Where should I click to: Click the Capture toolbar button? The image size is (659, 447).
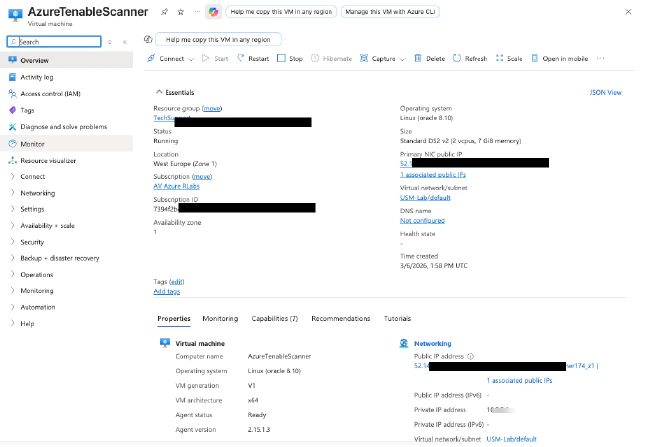pyautogui.click(x=377, y=58)
